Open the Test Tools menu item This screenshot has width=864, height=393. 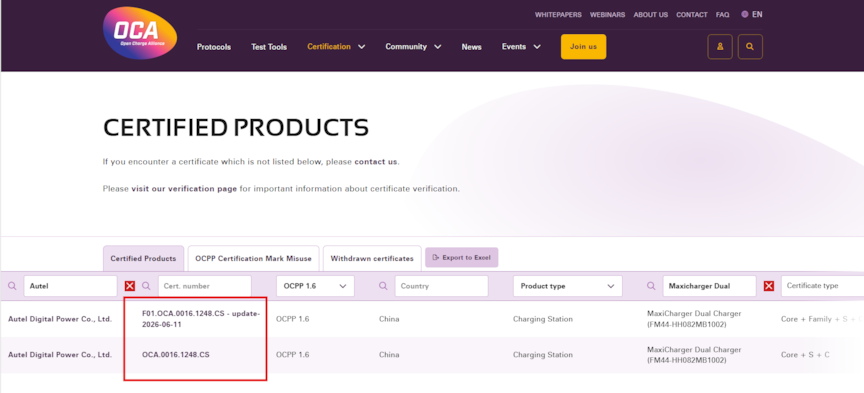[269, 47]
